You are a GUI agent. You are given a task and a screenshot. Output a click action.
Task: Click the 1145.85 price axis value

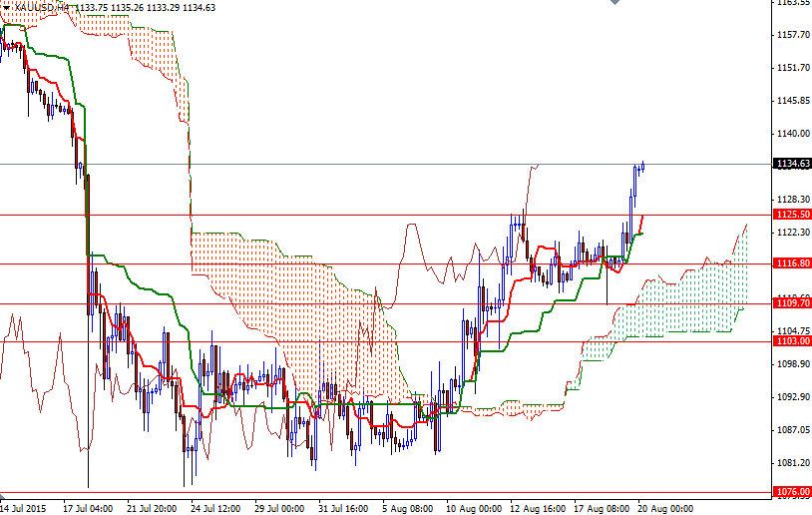pyautogui.click(x=793, y=101)
